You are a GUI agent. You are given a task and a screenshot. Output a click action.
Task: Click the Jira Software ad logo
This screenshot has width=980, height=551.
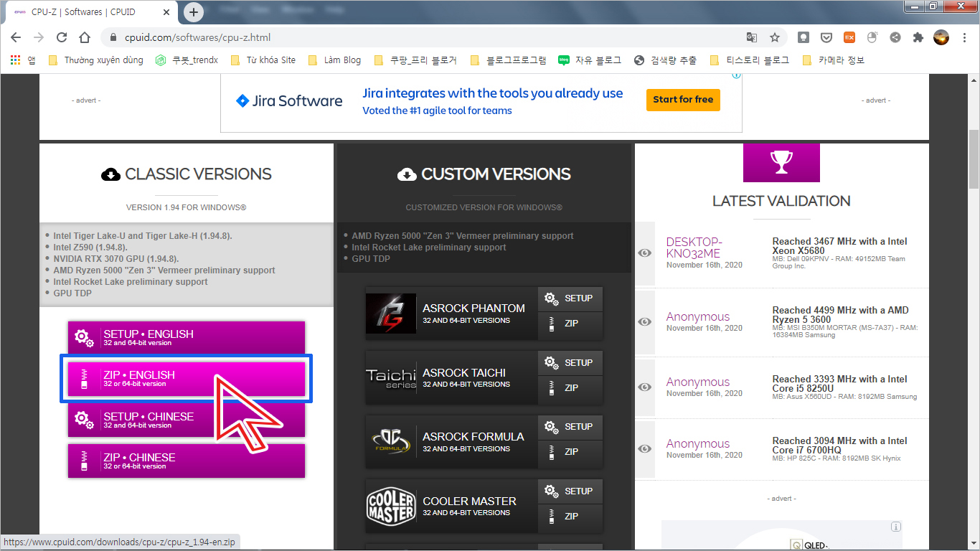click(x=289, y=100)
